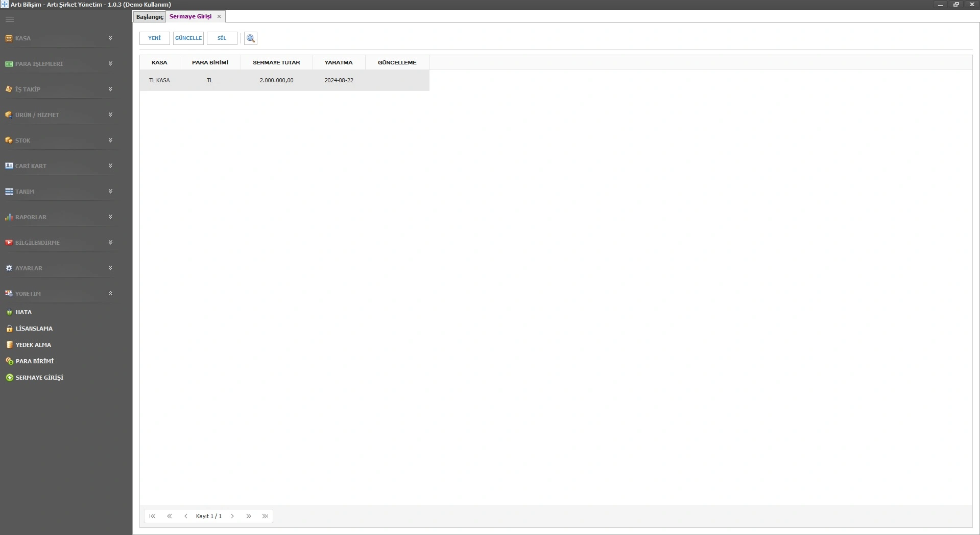Expand the CARİ KART section chevron
Image resolution: width=980 pixels, height=535 pixels.
tap(110, 166)
